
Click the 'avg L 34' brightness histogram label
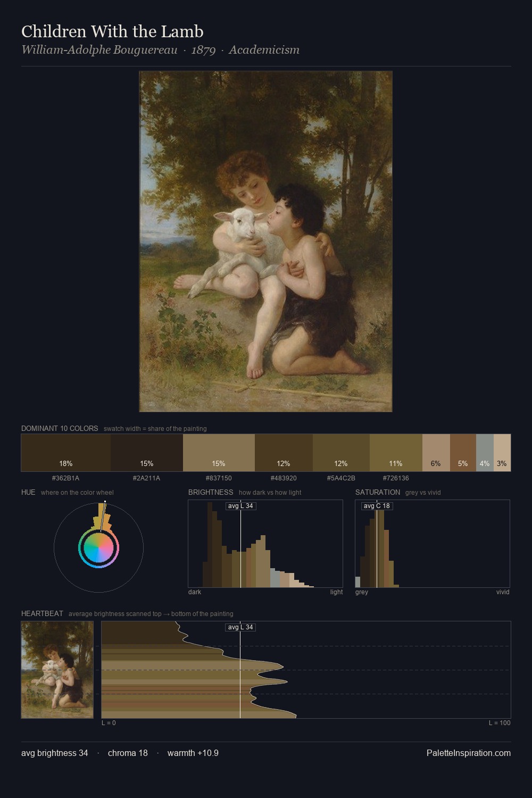coord(240,506)
